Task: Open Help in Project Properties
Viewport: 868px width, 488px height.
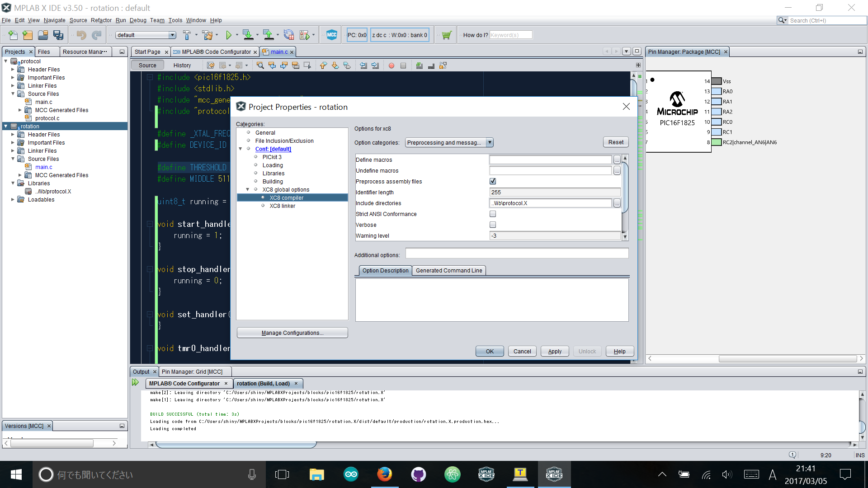Action: (619, 351)
